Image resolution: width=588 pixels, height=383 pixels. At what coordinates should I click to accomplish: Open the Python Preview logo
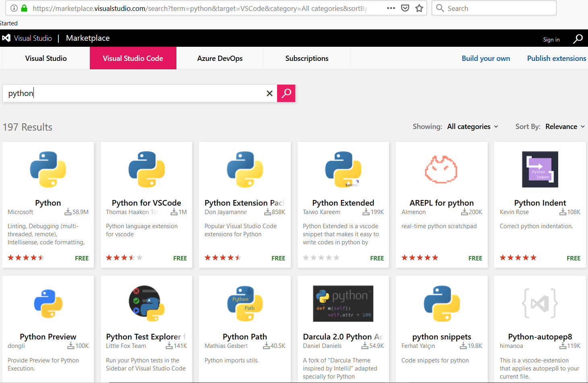point(48,304)
